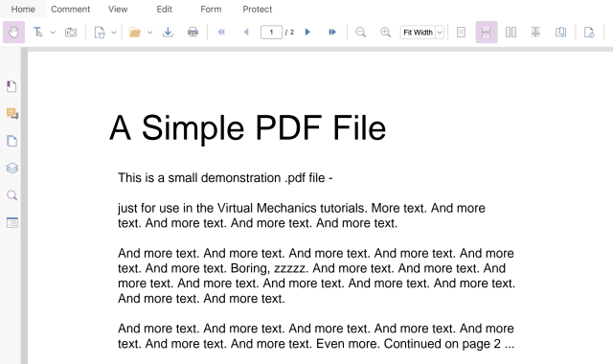Expand the open file dropdown arrow
Viewport: 613px width, 364px height.
149,33
